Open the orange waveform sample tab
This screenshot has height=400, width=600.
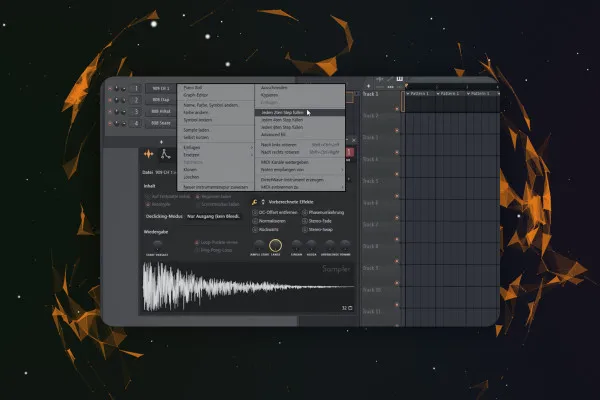click(x=148, y=154)
